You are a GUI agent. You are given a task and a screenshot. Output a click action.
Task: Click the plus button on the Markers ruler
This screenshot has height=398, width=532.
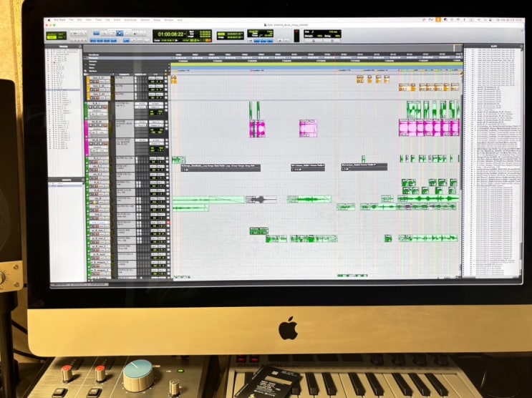point(169,71)
